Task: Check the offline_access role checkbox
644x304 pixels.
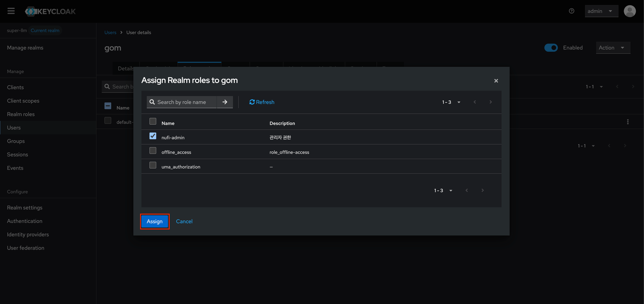Action: tap(153, 151)
